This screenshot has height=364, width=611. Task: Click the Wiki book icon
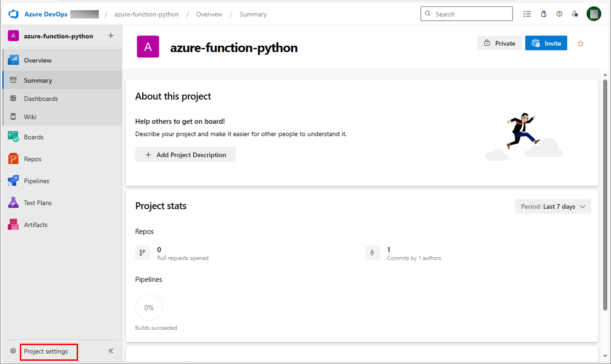(13, 117)
